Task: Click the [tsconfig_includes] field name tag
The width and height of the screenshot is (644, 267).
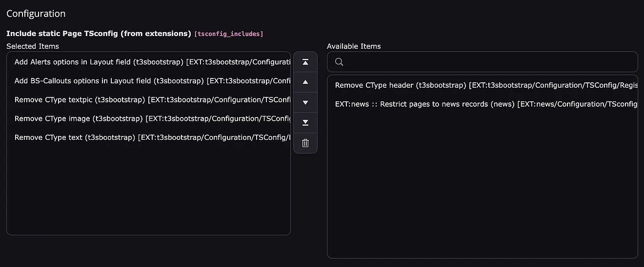Action: tap(228, 34)
